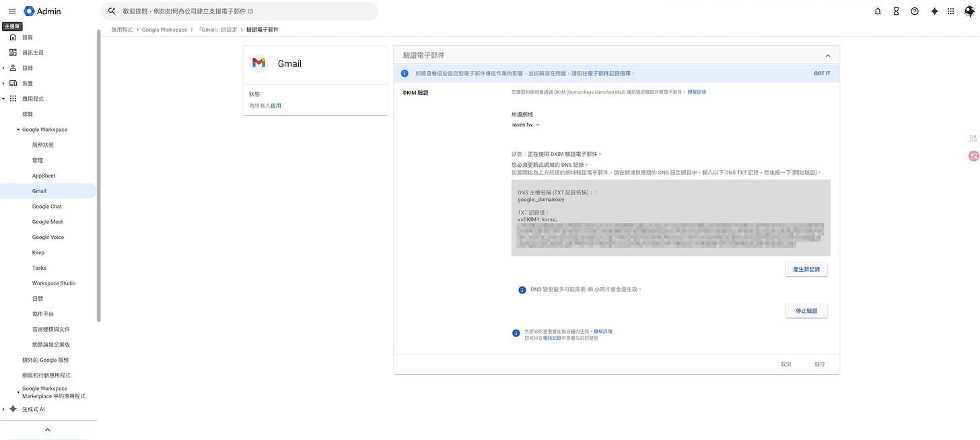Open the tasks hourglass icon
980x440 pixels.
pyautogui.click(x=896, y=11)
